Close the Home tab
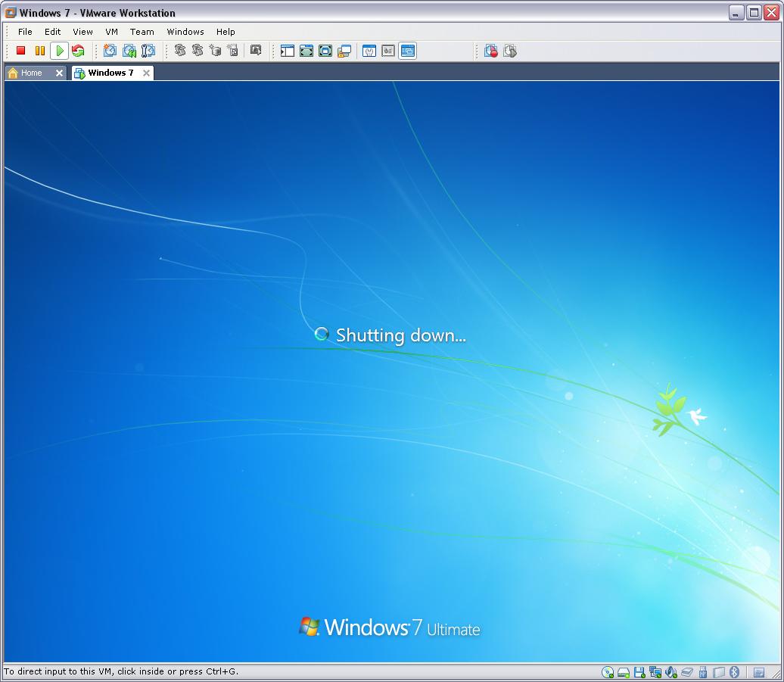The height and width of the screenshot is (682, 784). [59, 73]
